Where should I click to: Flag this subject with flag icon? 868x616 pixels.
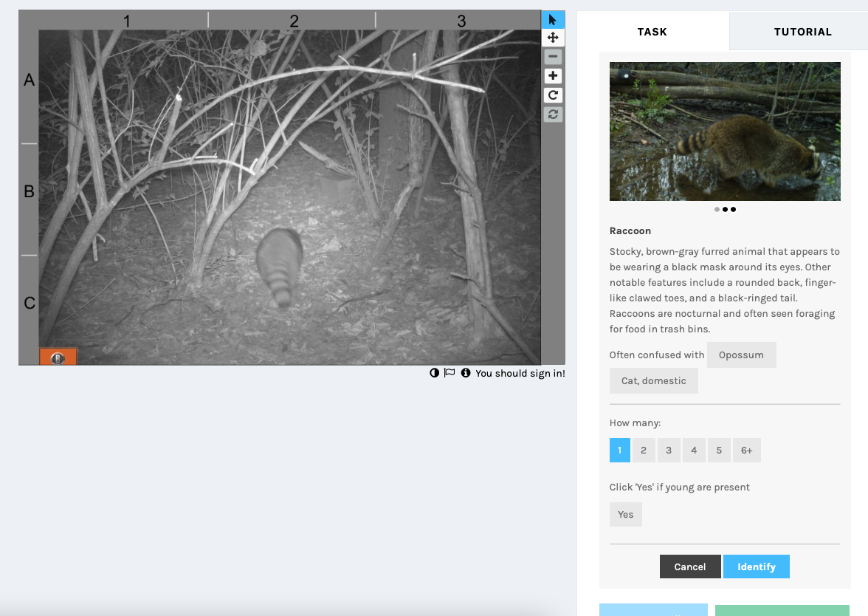click(449, 373)
